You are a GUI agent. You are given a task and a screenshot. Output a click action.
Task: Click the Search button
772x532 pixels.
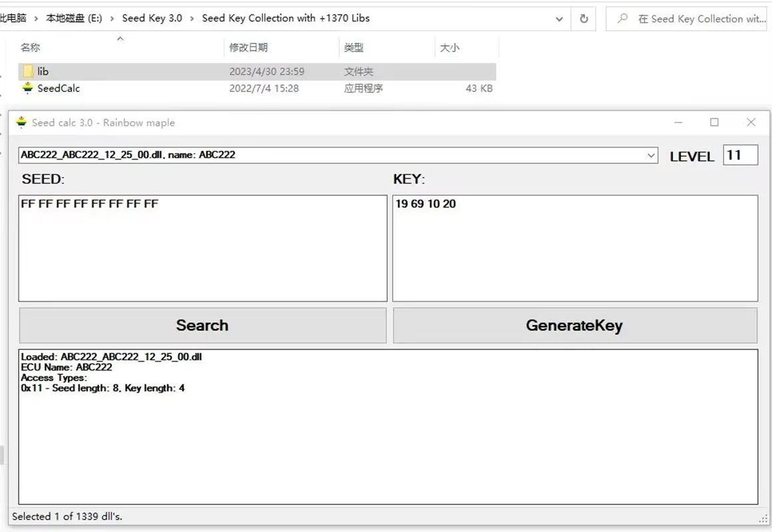point(202,325)
